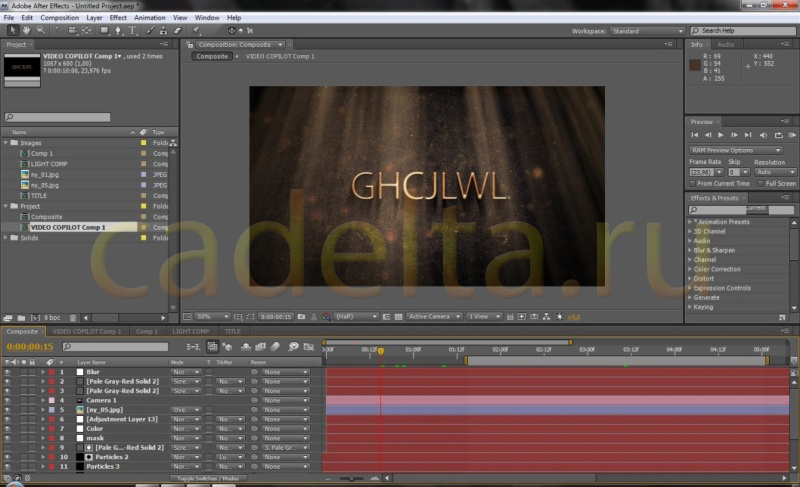Screen dimensions: 800x487
Task: Select the Zoom magnifier tool
Action: coord(40,31)
